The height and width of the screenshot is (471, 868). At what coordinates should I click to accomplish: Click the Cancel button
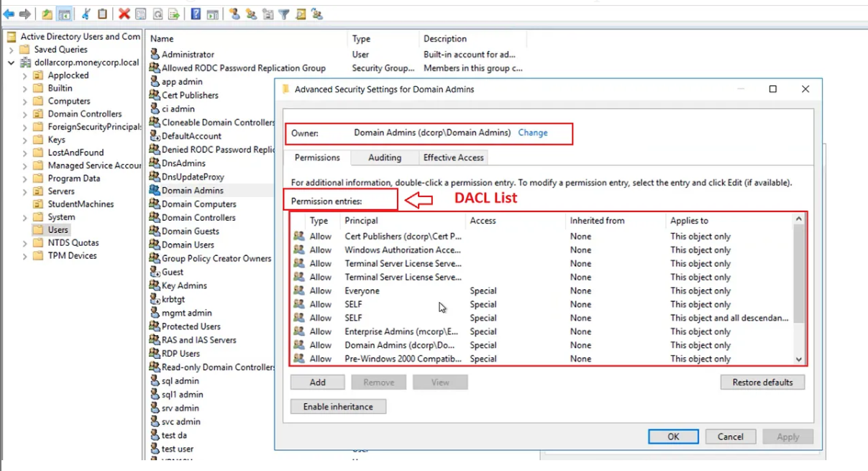coord(730,436)
